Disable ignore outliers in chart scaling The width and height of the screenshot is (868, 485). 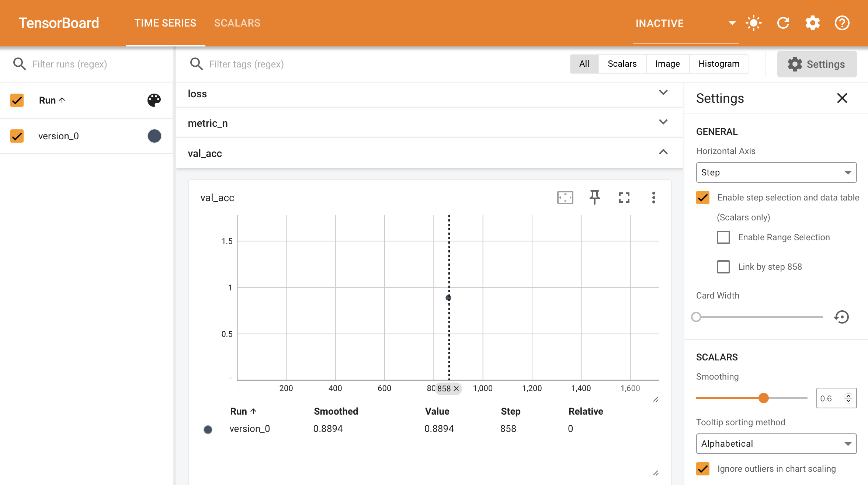point(703,469)
